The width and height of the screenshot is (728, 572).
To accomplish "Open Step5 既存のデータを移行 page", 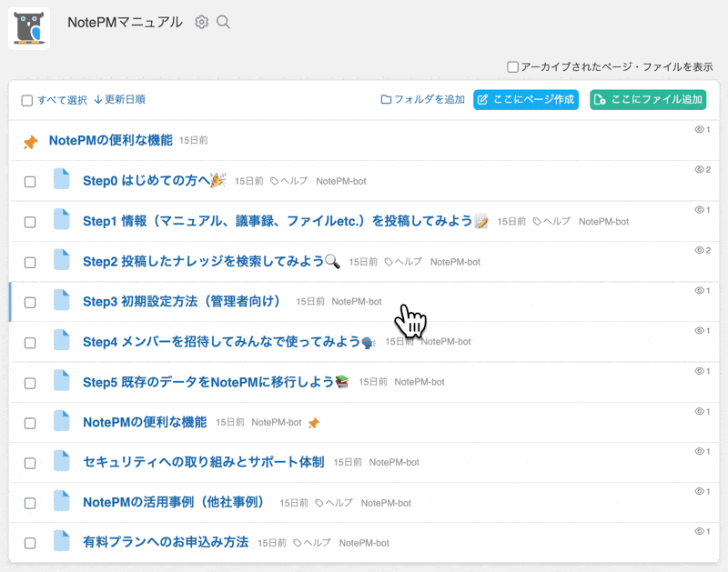I will tap(216, 382).
